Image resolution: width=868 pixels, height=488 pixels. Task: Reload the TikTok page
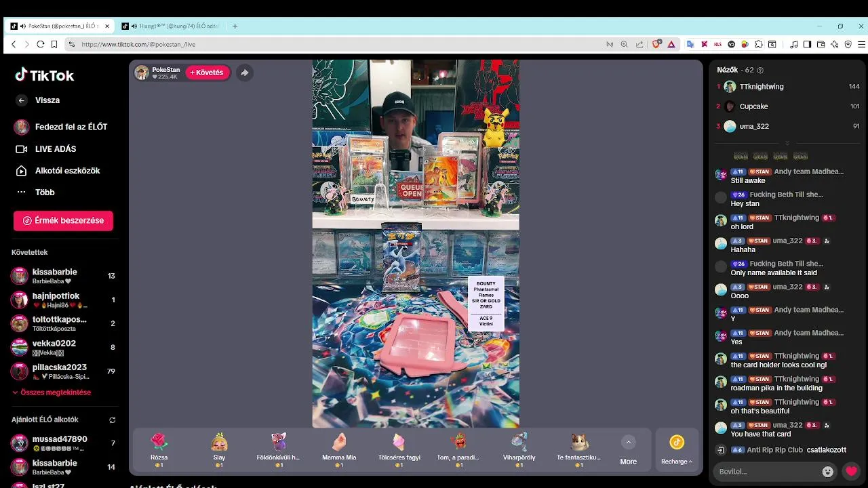[x=40, y=44]
